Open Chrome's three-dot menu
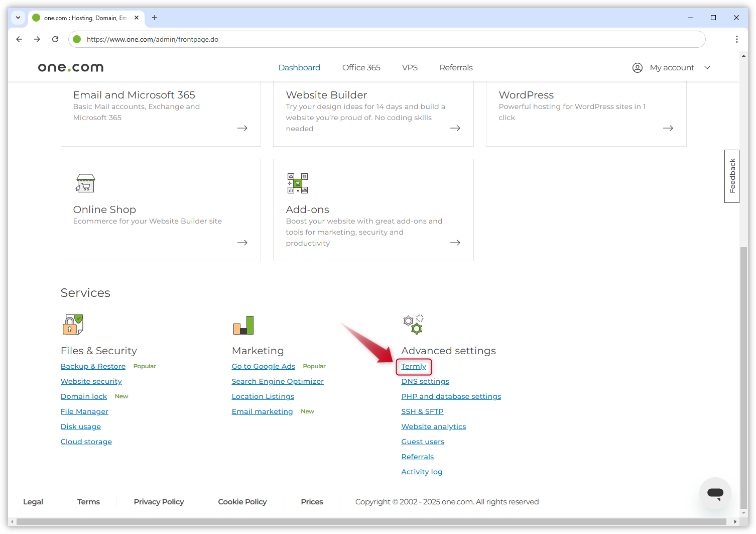The width and height of the screenshot is (756, 534). 736,39
